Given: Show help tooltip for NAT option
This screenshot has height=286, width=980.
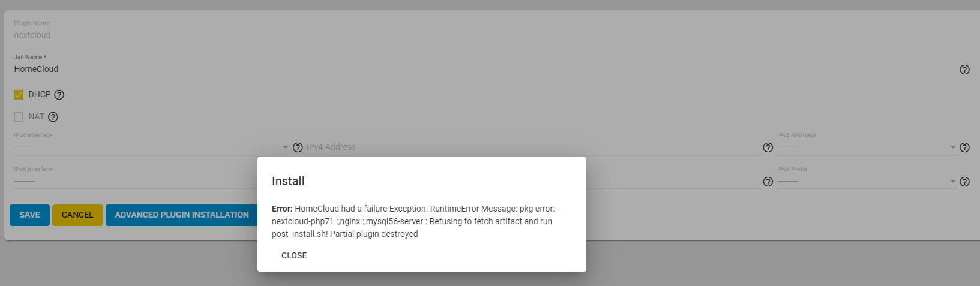Looking at the screenshot, I should click(53, 117).
